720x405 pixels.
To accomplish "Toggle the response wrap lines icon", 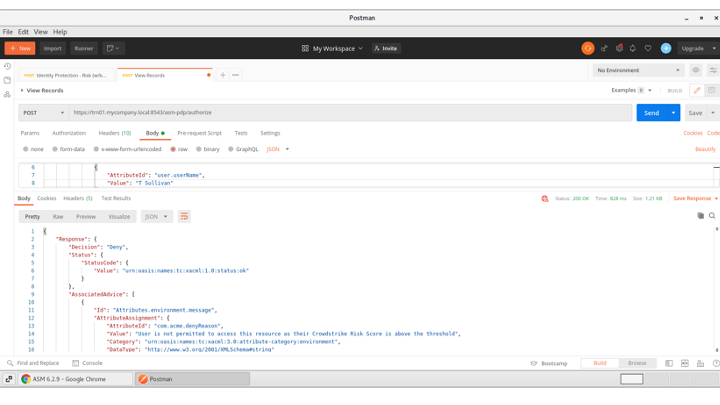I will click(184, 216).
